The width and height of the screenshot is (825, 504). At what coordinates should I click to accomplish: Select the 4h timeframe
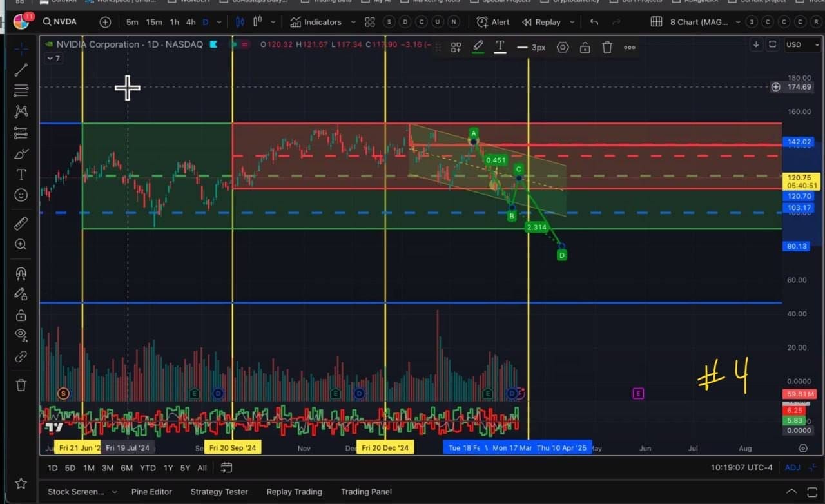coord(191,22)
